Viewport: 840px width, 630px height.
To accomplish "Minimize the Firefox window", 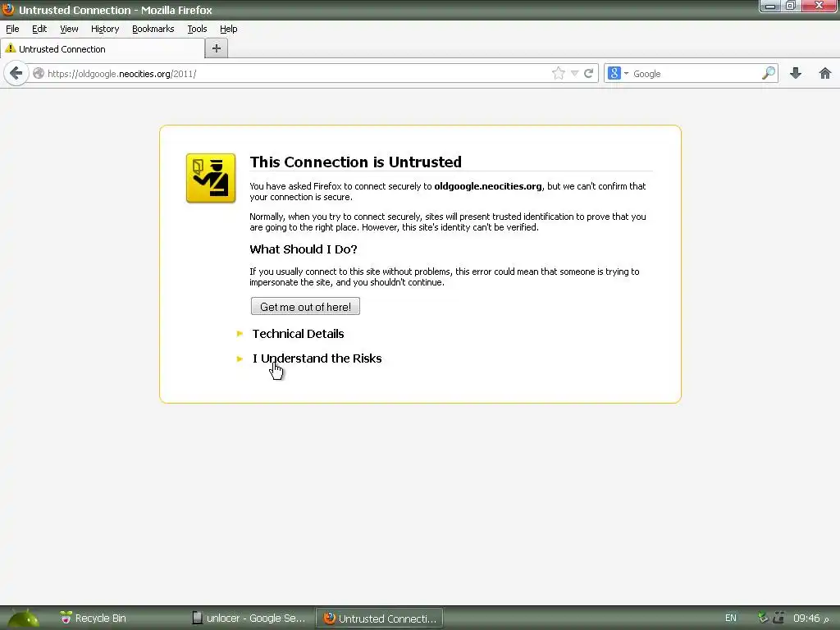I will pos(769,6).
